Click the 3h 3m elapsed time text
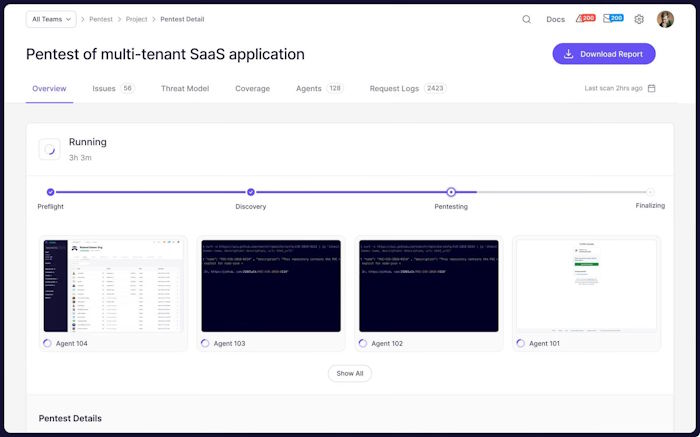Viewport: 700px width, 437px height. [x=80, y=158]
